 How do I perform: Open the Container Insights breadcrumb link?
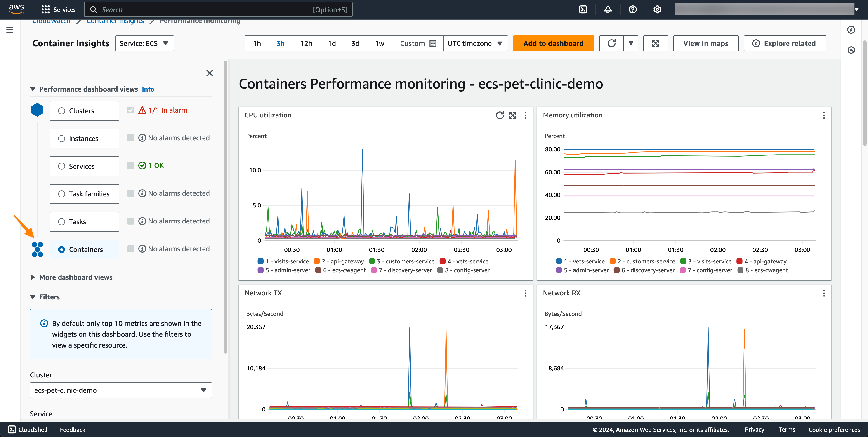click(115, 21)
